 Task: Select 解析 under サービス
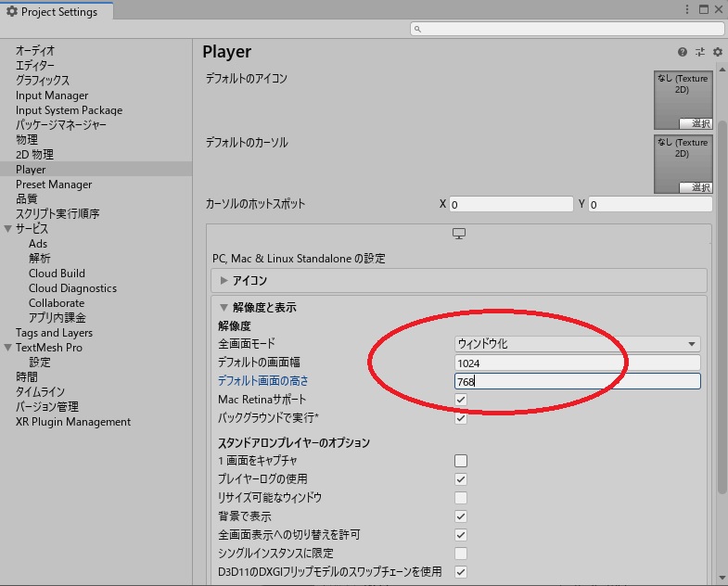(40, 259)
